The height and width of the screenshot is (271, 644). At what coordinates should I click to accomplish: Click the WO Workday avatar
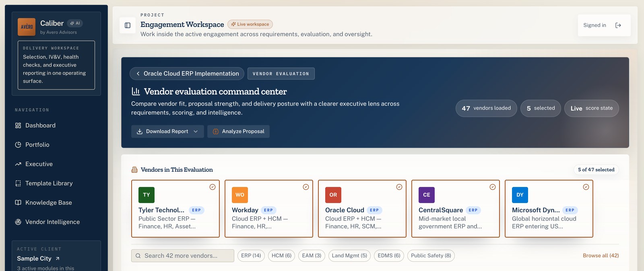240,195
